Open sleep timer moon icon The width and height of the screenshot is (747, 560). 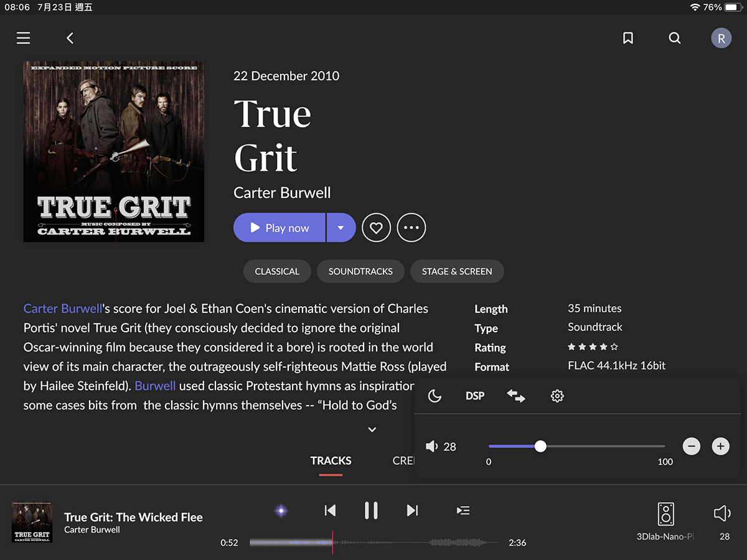(435, 396)
